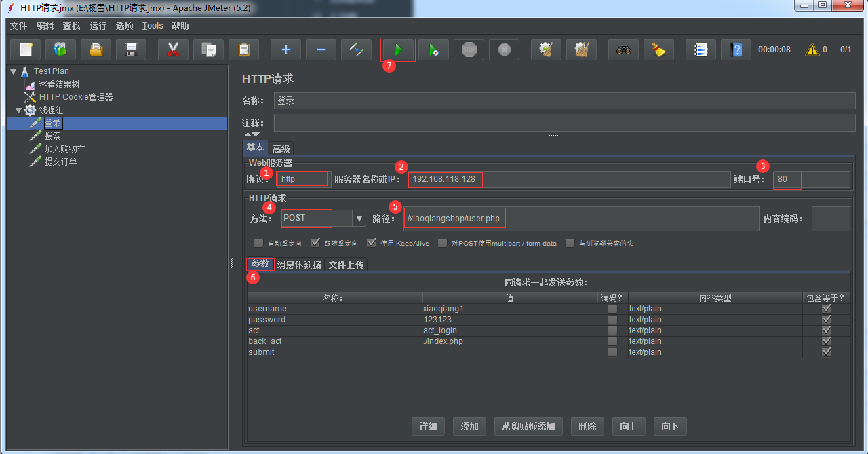Clear results with the single broom icon
Image resolution: width=868 pixels, height=454 pixels.
(x=545, y=50)
